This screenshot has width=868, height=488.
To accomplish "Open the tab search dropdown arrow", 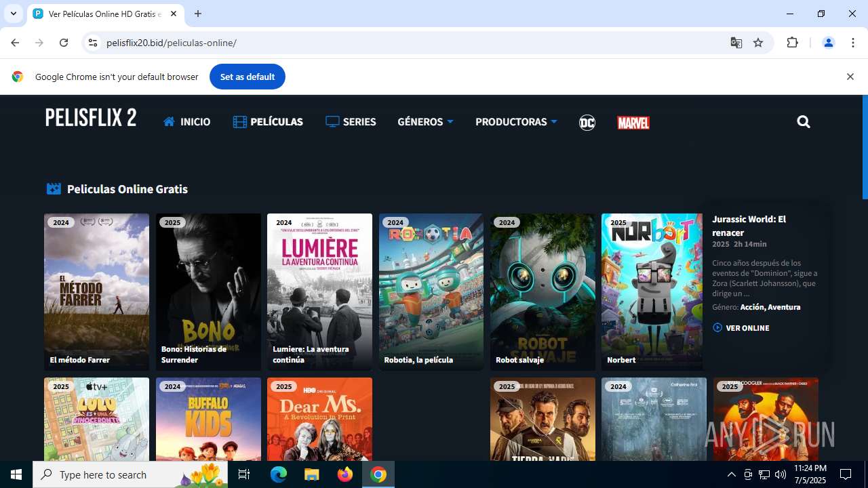I will pos(13,14).
